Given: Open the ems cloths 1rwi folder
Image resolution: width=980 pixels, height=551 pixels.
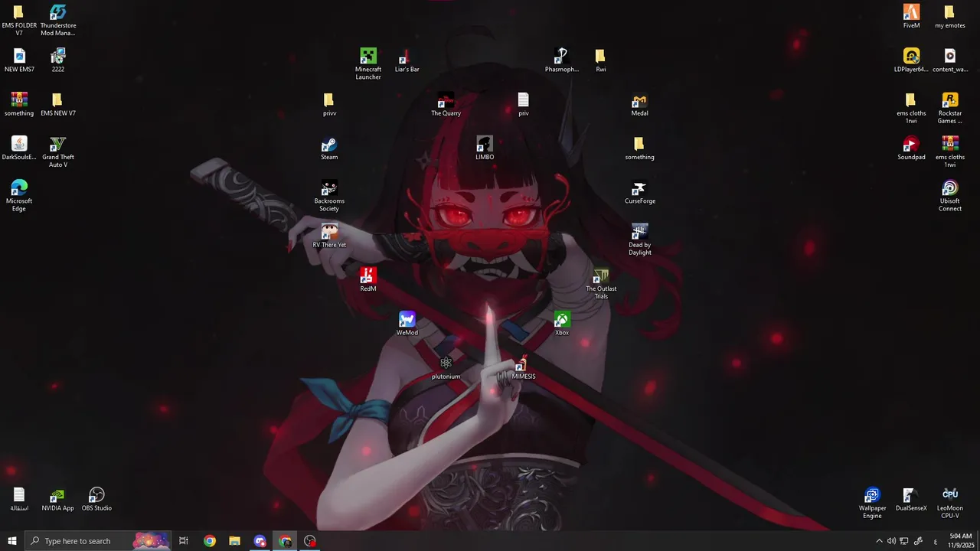Looking at the screenshot, I should pyautogui.click(x=911, y=100).
